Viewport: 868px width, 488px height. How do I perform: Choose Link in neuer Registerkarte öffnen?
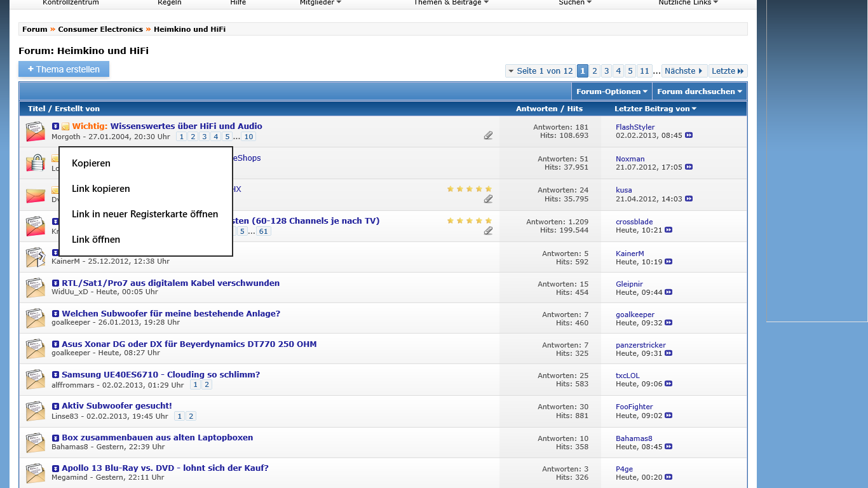pyautogui.click(x=146, y=214)
